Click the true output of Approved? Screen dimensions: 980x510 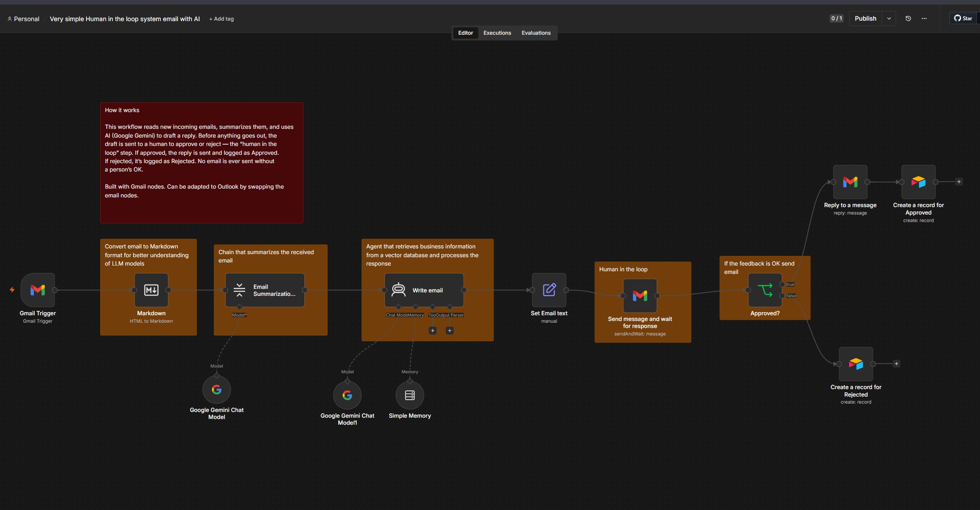[x=782, y=284]
